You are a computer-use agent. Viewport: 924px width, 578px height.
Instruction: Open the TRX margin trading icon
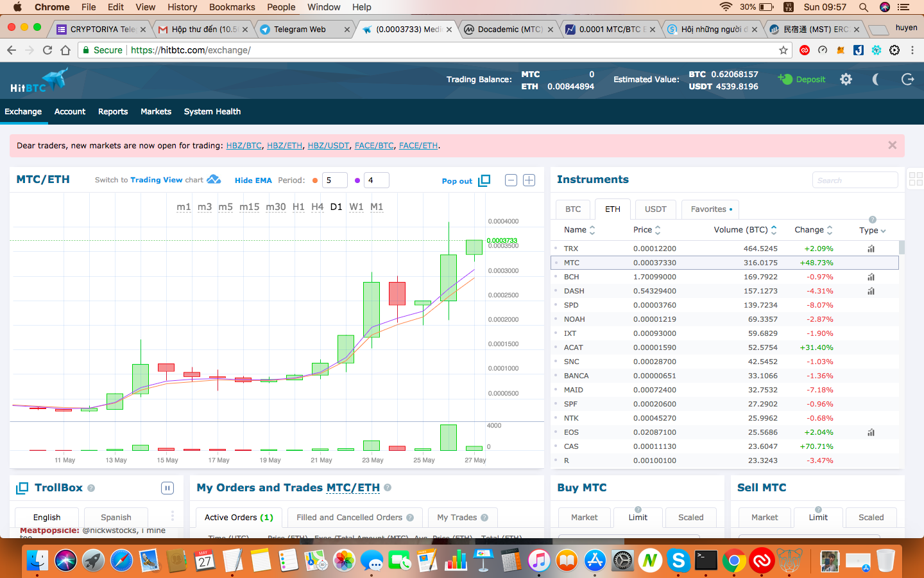click(871, 249)
